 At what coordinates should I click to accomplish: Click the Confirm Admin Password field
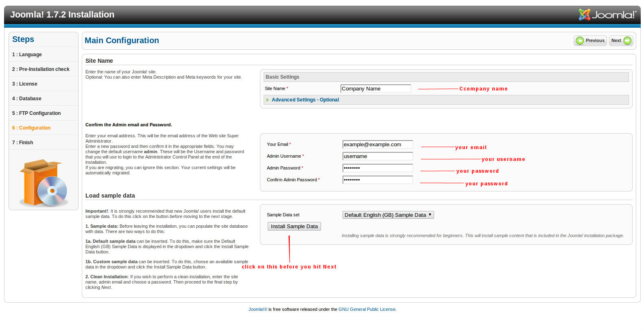click(x=378, y=180)
